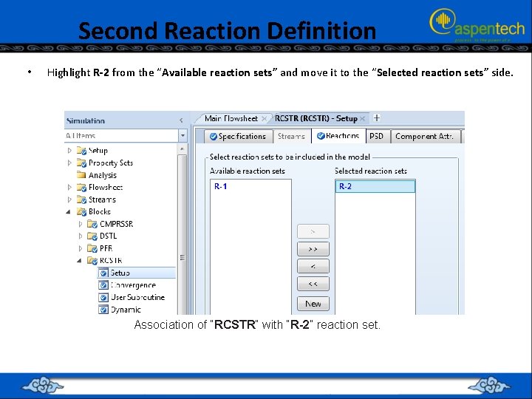Close the RCSTR Setup tab
This screenshot has height=399, width=532.
pos(362,119)
